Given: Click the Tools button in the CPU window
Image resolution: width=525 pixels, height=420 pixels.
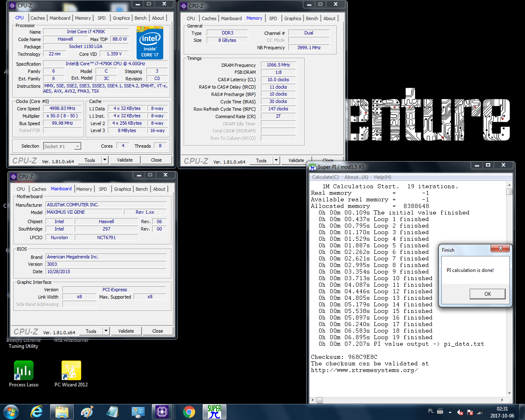Looking at the screenshot, I should (x=90, y=160).
